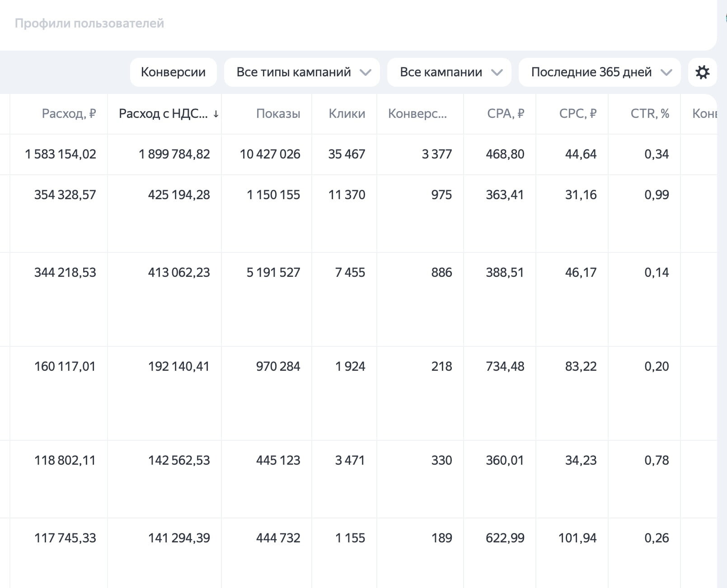Click the sort arrow on Расход с НДС
The width and height of the screenshot is (727, 588).
(216, 114)
